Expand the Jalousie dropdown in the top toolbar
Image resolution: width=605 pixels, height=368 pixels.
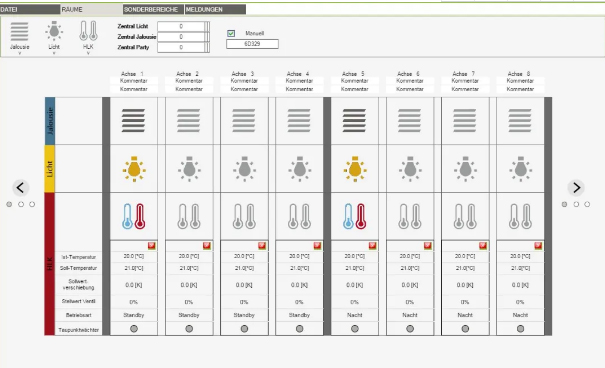(20, 53)
